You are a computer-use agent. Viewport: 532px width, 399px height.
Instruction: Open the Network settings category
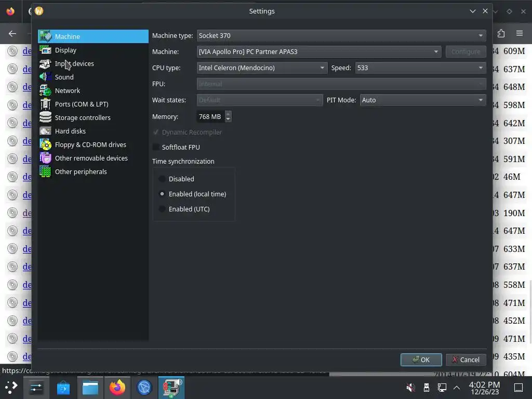click(93, 90)
